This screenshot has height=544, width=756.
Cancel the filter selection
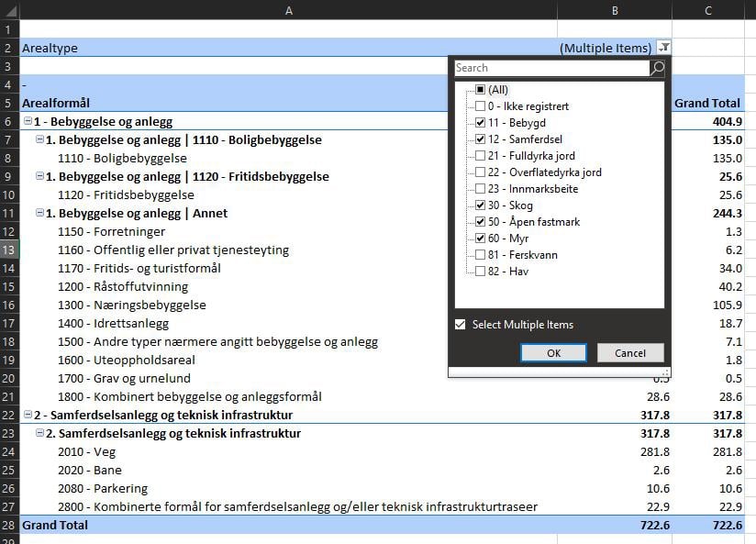[630, 353]
